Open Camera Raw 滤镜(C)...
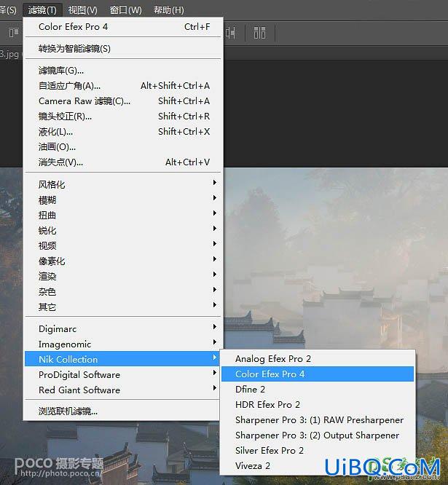 pos(123,101)
